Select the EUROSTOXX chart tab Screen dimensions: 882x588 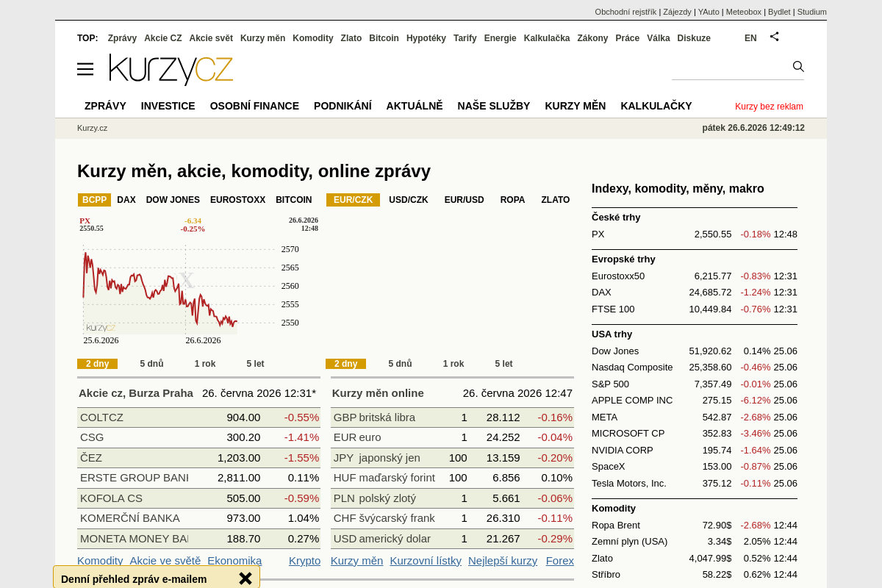238,200
